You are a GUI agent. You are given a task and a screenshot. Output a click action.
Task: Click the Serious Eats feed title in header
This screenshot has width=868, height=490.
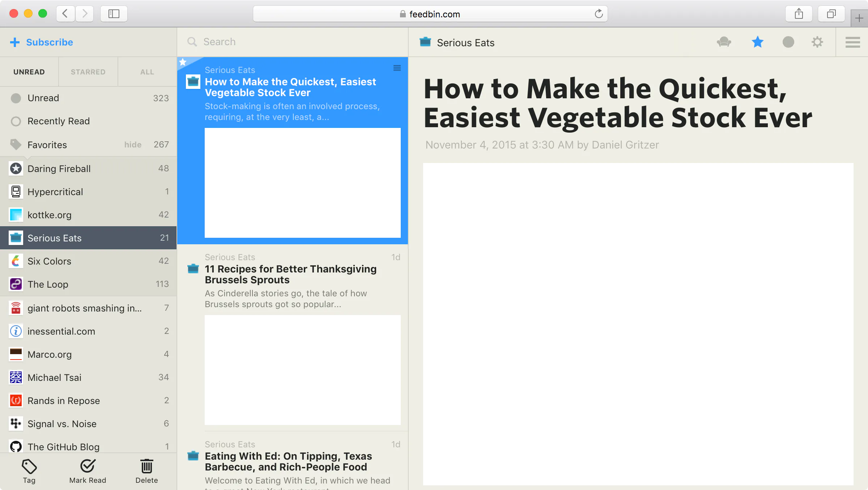[x=465, y=43]
